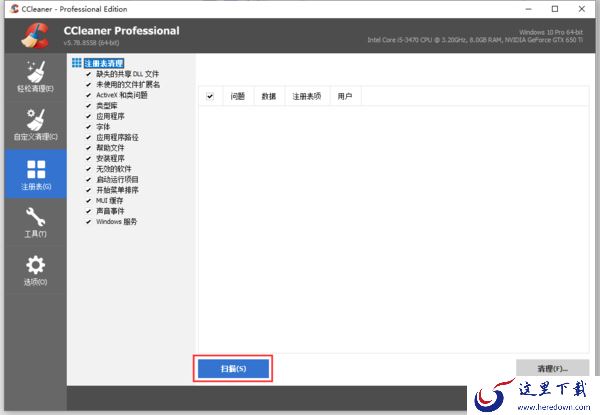Click the Intel Core i5-3470 hardware info line
The height and width of the screenshot is (415, 600).
point(475,40)
